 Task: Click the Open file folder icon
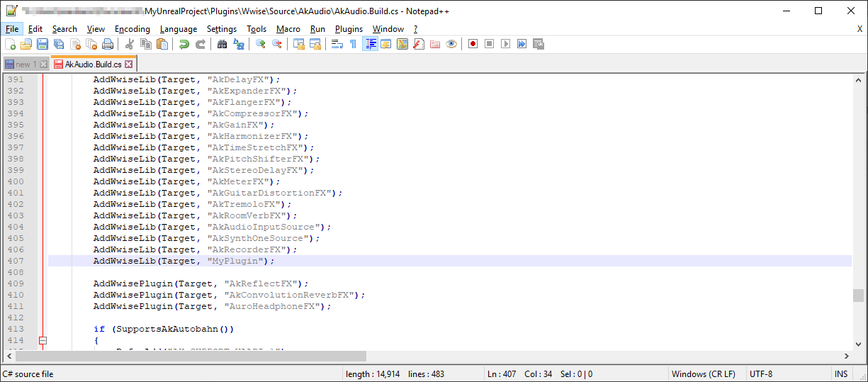point(26,44)
